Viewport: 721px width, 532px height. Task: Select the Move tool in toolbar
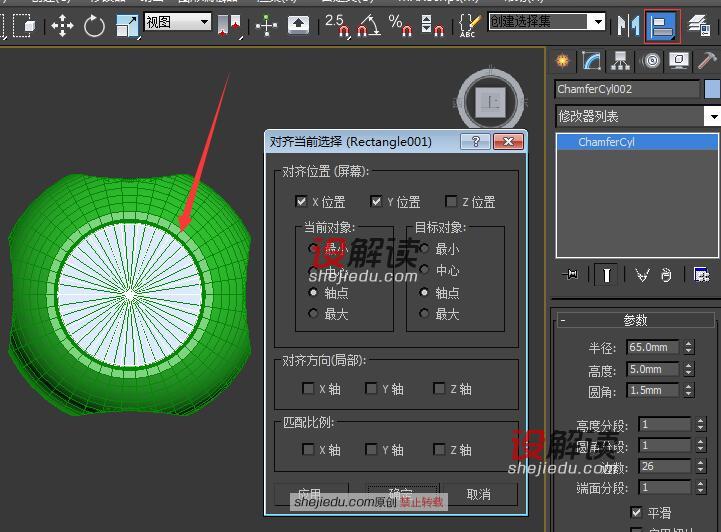click(62, 26)
